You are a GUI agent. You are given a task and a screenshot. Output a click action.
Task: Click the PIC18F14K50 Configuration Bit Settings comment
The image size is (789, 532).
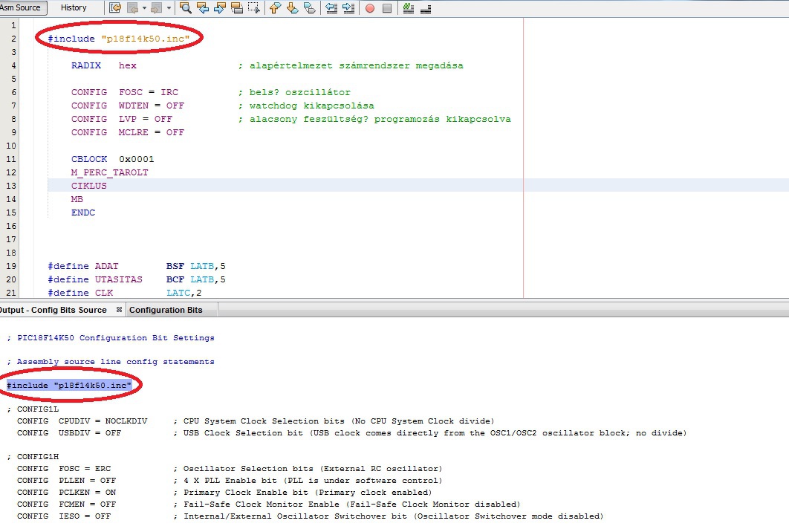point(111,338)
